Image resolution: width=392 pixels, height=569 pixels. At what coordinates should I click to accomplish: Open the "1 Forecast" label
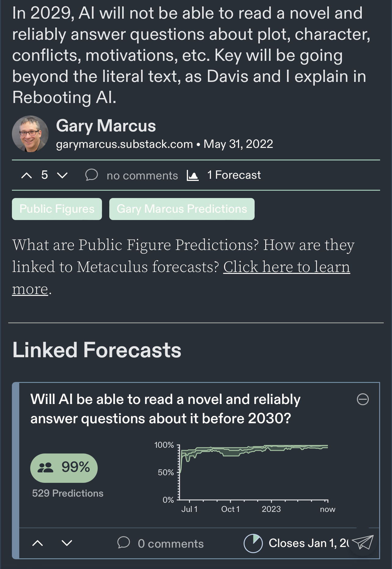pyautogui.click(x=234, y=175)
